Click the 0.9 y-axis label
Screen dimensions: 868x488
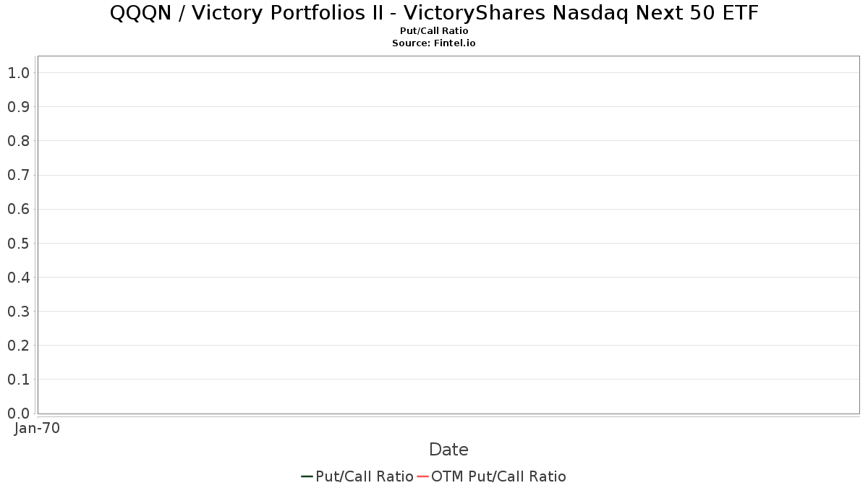coord(18,107)
